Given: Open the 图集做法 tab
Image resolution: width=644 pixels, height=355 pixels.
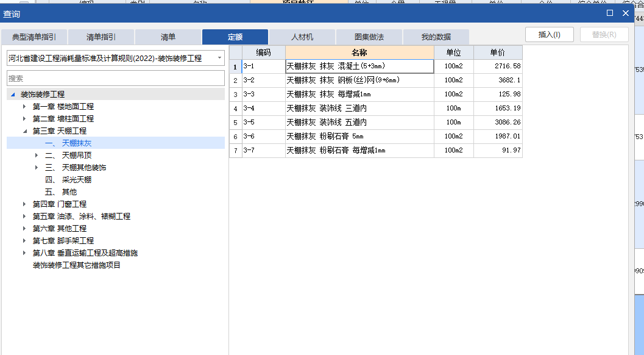Looking at the screenshot, I should click(369, 37).
